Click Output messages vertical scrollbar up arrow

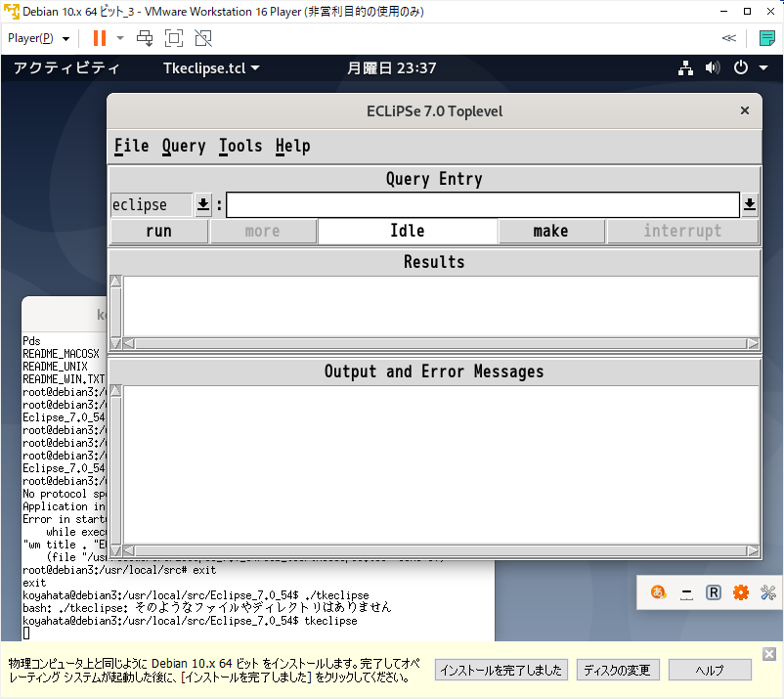(x=116, y=390)
